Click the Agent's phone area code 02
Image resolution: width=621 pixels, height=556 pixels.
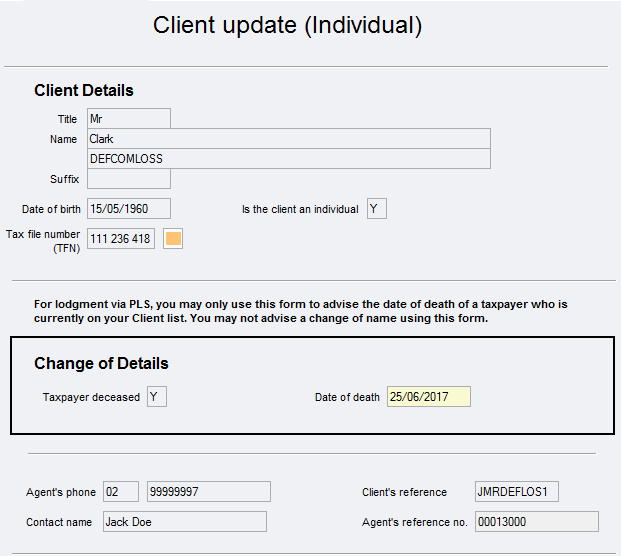coord(121,492)
